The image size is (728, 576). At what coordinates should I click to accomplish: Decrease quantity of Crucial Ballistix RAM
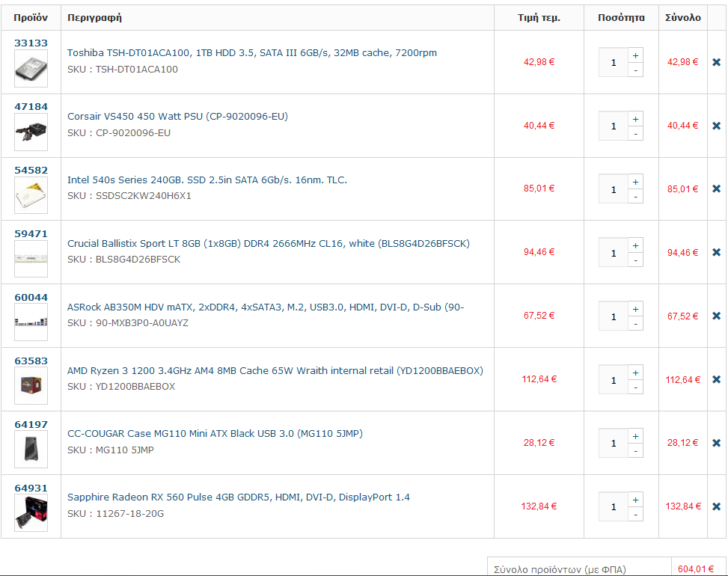pyautogui.click(x=636, y=260)
